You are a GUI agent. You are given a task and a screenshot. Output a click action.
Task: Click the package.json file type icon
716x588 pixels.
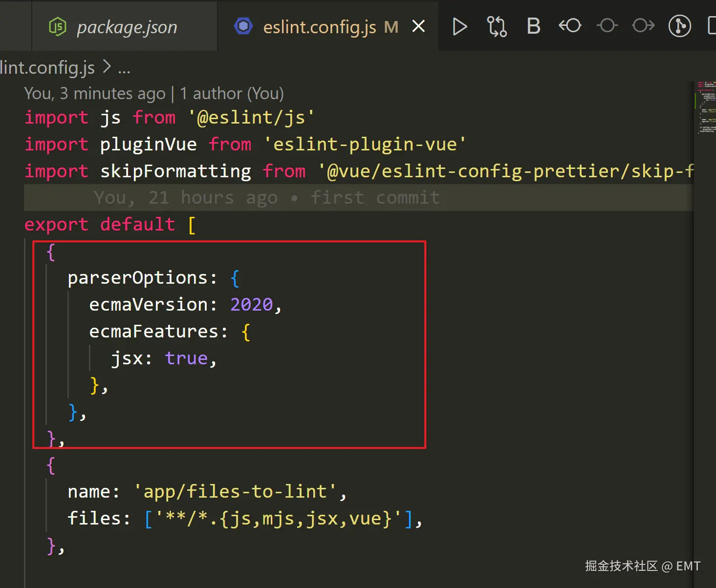(58, 26)
